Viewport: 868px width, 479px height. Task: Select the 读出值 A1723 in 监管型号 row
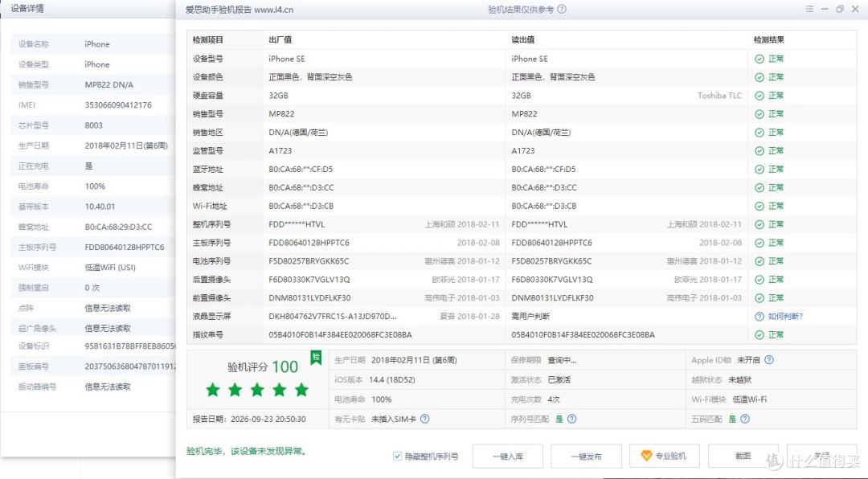(x=523, y=150)
